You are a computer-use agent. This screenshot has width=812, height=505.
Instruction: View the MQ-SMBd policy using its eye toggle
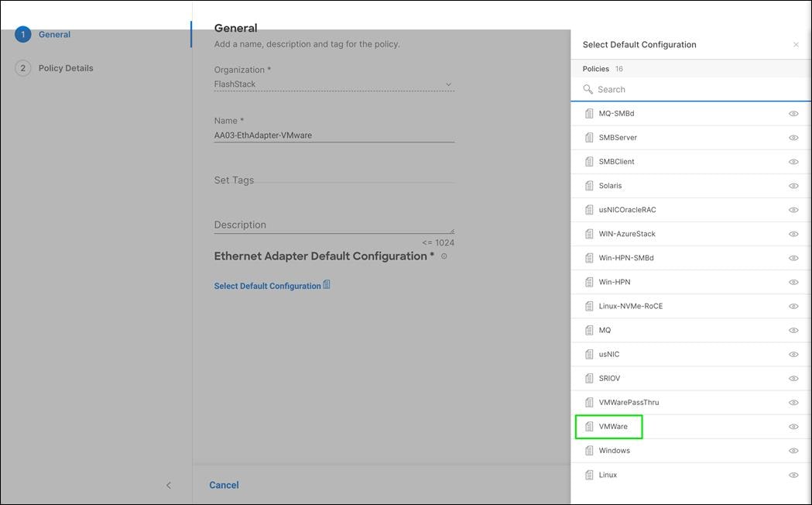(x=793, y=113)
